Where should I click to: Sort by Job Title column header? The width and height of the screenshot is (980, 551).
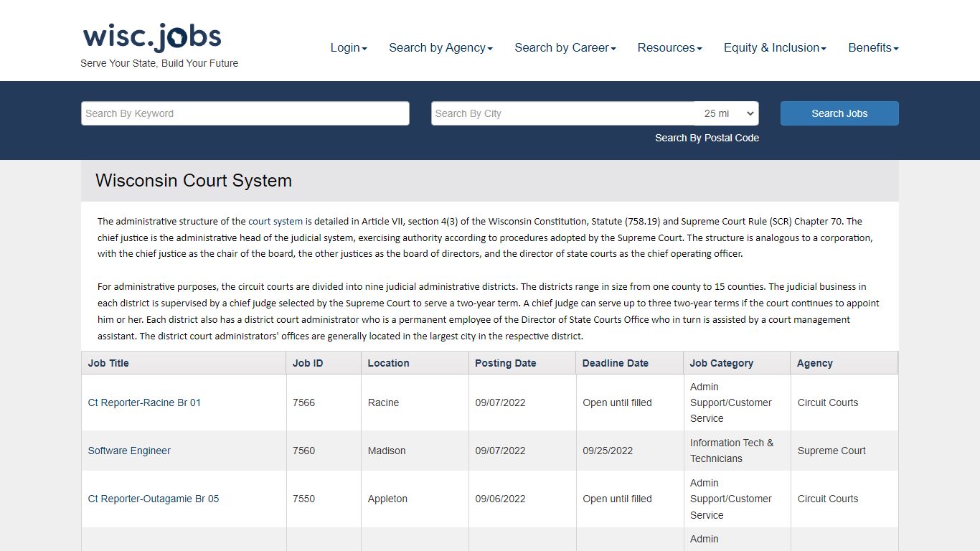(x=184, y=363)
